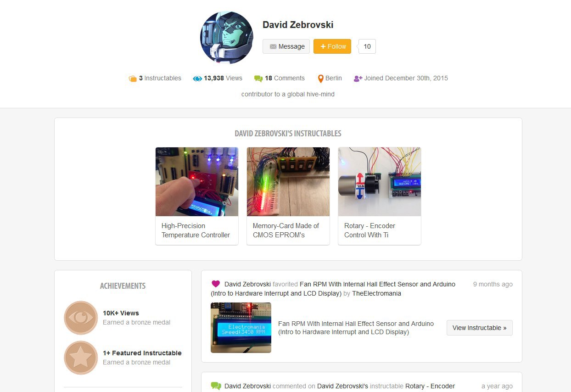Open the Fan RPM LCD display thumbnail
The width and height of the screenshot is (571, 392).
coord(241,328)
